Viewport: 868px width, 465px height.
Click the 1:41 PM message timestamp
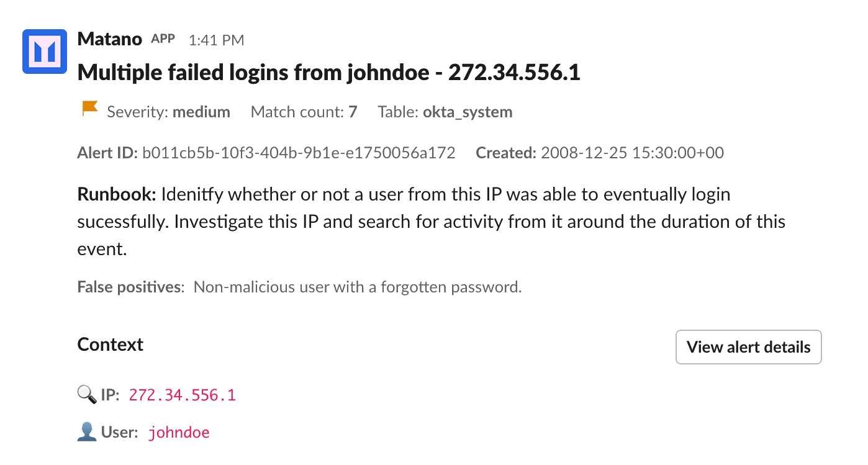(216, 40)
